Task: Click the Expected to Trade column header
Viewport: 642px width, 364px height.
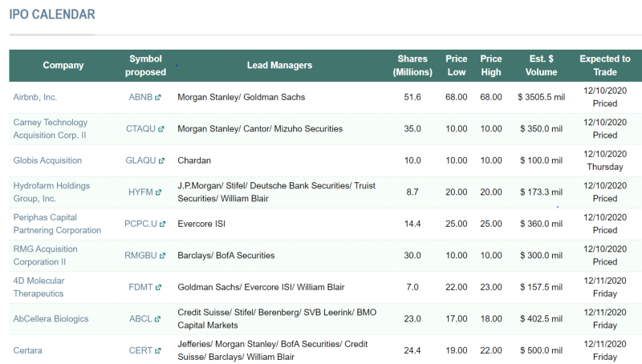Action: (605, 66)
